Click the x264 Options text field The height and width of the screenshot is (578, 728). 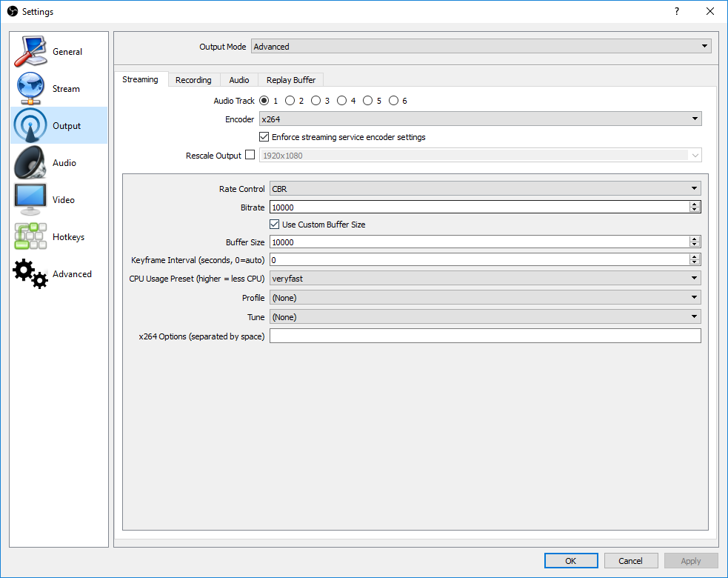pyautogui.click(x=485, y=336)
